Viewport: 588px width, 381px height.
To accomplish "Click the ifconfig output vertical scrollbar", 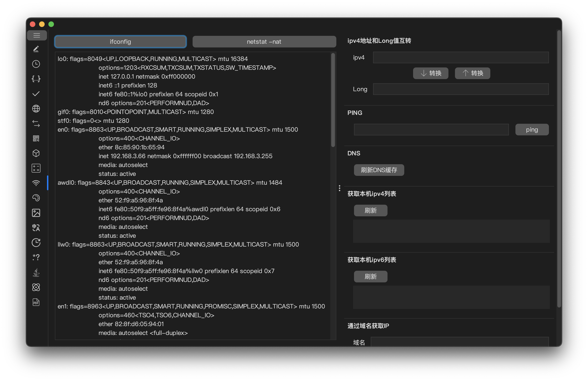I will [x=333, y=100].
